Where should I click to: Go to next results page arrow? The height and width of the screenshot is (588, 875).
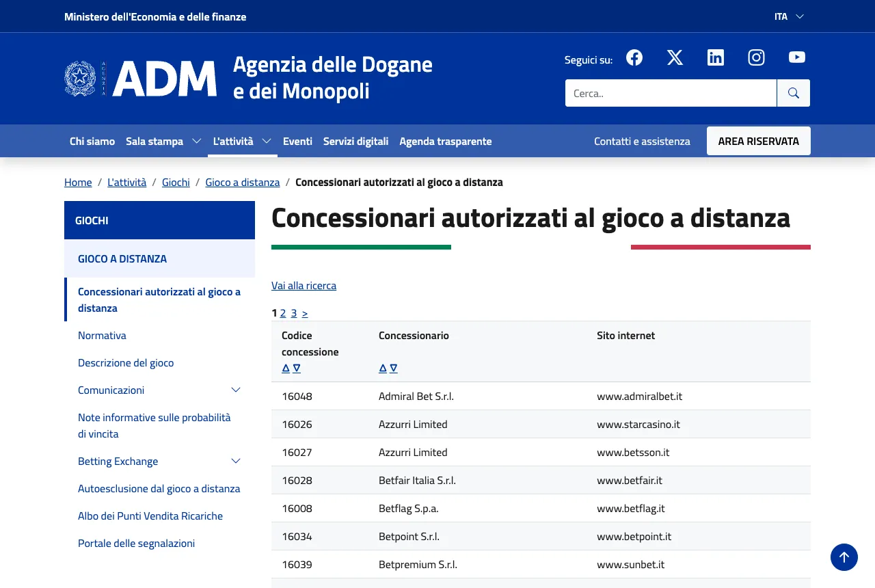click(305, 313)
